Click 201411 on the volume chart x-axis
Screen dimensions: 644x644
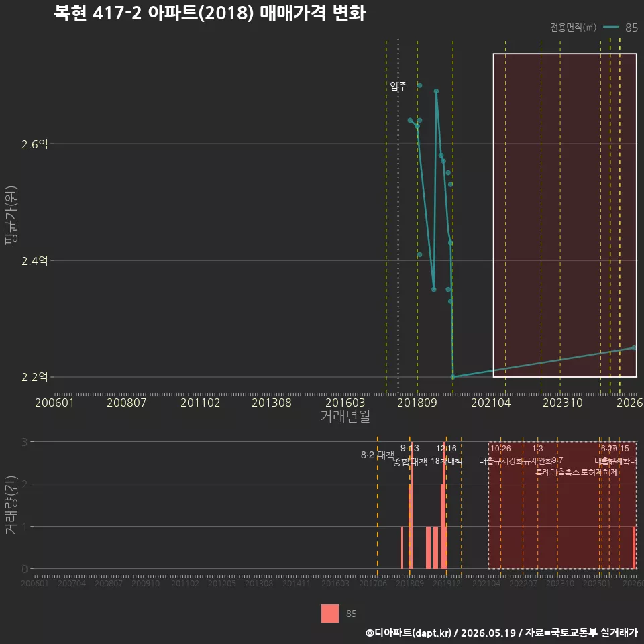296,583
